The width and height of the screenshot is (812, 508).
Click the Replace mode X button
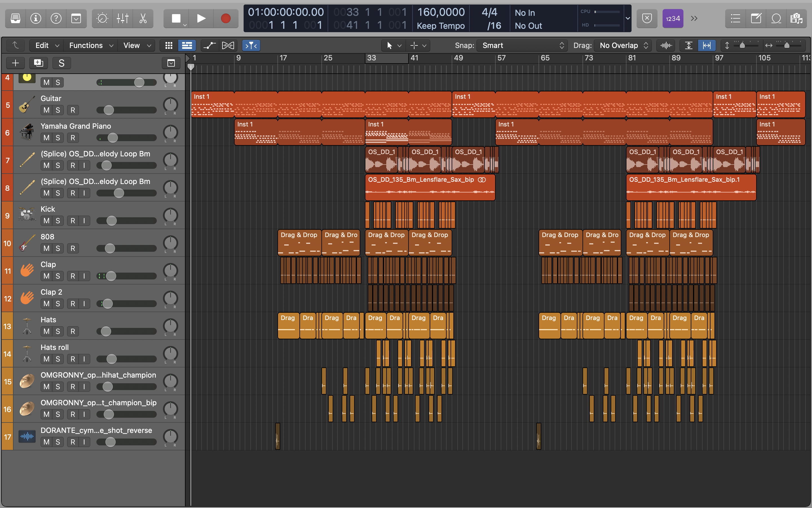tap(647, 18)
